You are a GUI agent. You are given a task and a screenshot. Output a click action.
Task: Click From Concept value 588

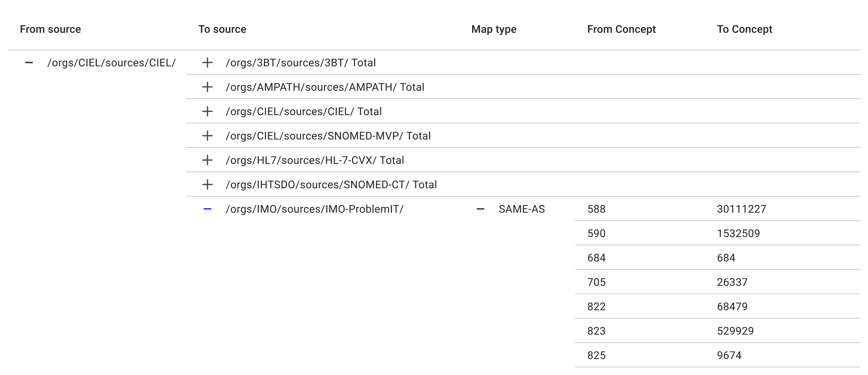click(596, 209)
